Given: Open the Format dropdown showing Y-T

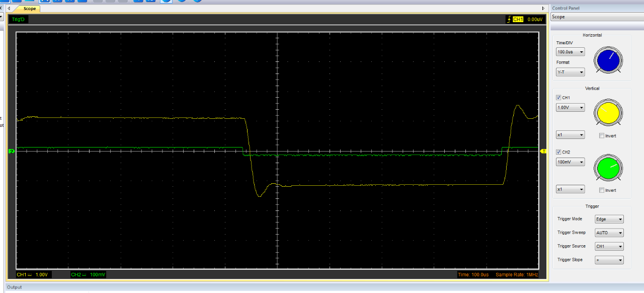Looking at the screenshot, I should 570,72.
